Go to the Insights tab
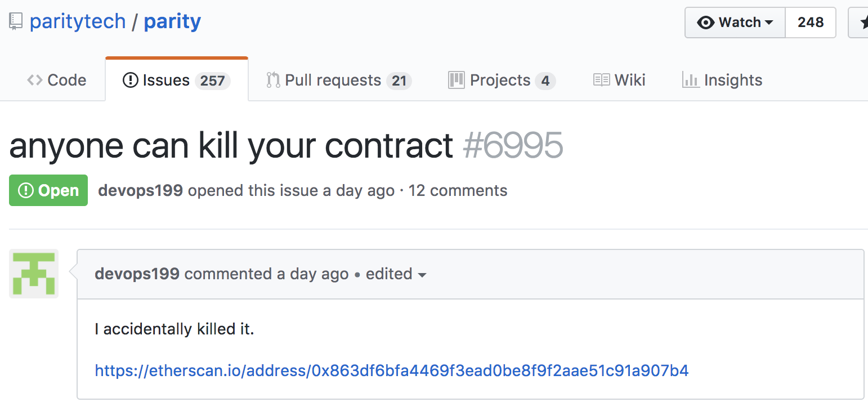The height and width of the screenshot is (402, 868). point(722,81)
